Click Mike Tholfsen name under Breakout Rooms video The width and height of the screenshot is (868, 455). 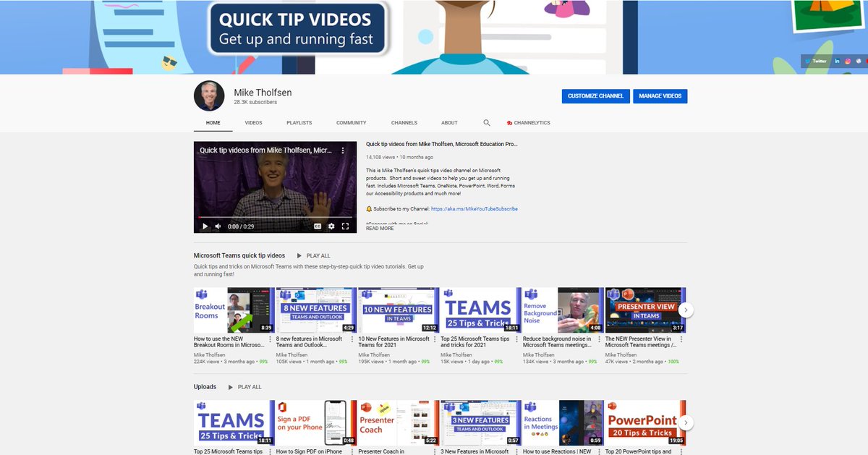(x=210, y=355)
